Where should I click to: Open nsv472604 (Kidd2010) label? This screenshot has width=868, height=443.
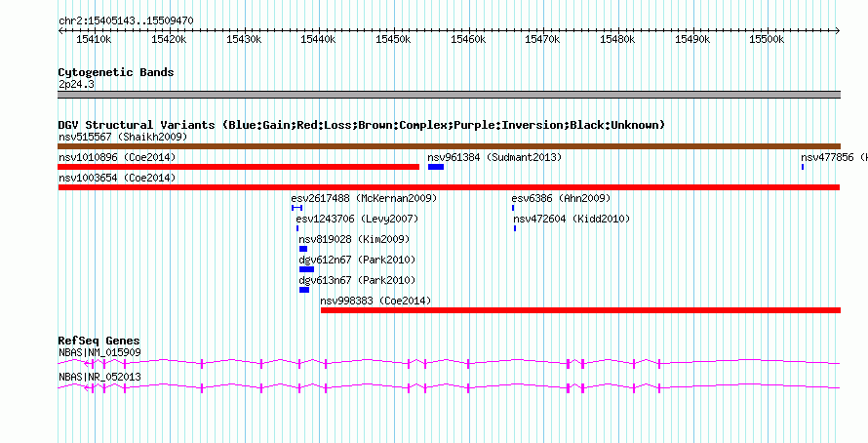[x=572, y=219]
